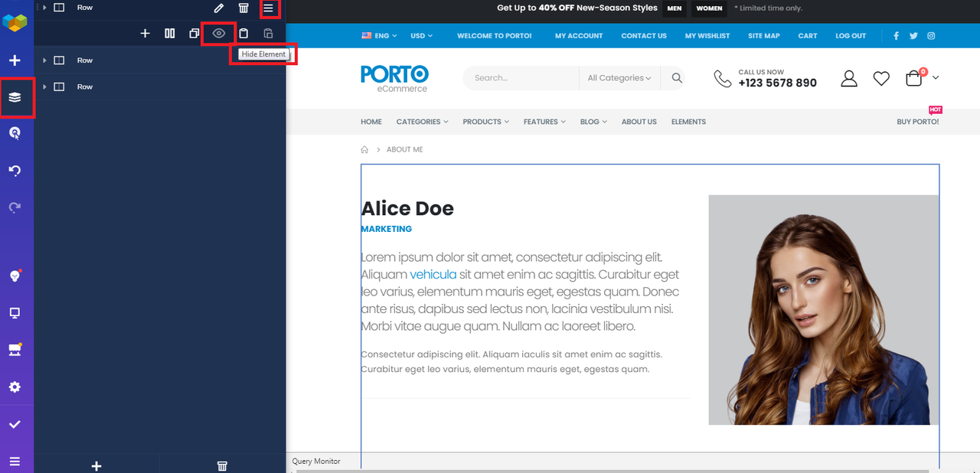Click the MEN promo button
The image size is (980, 473).
pyautogui.click(x=674, y=8)
